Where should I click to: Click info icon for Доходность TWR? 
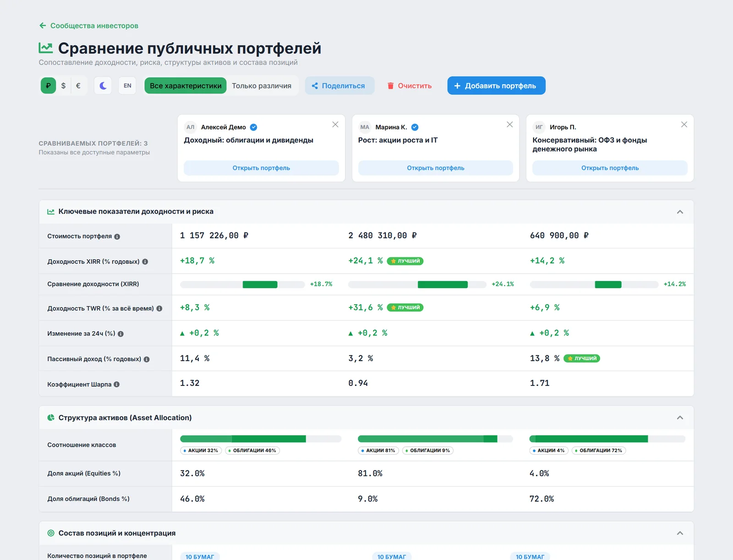(159, 308)
